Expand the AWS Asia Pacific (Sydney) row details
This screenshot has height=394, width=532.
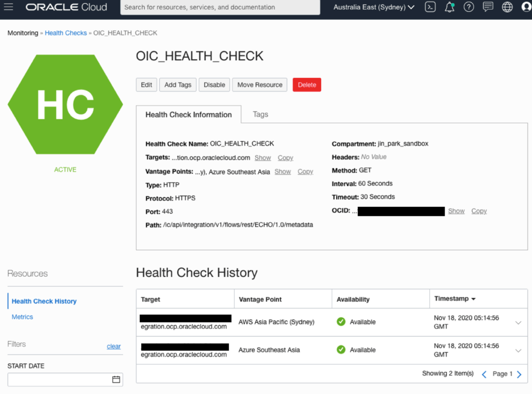[x=518, y=323]
